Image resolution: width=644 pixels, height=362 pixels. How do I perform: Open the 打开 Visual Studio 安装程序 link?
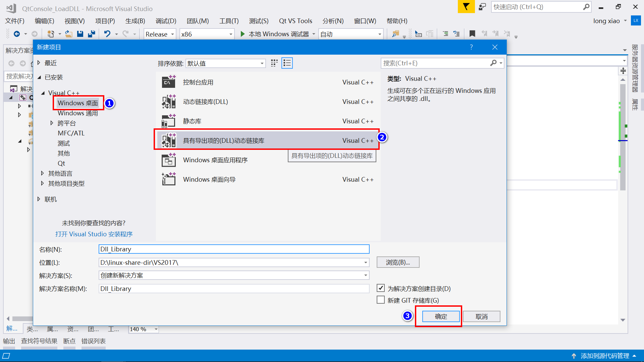pos(94,234)
